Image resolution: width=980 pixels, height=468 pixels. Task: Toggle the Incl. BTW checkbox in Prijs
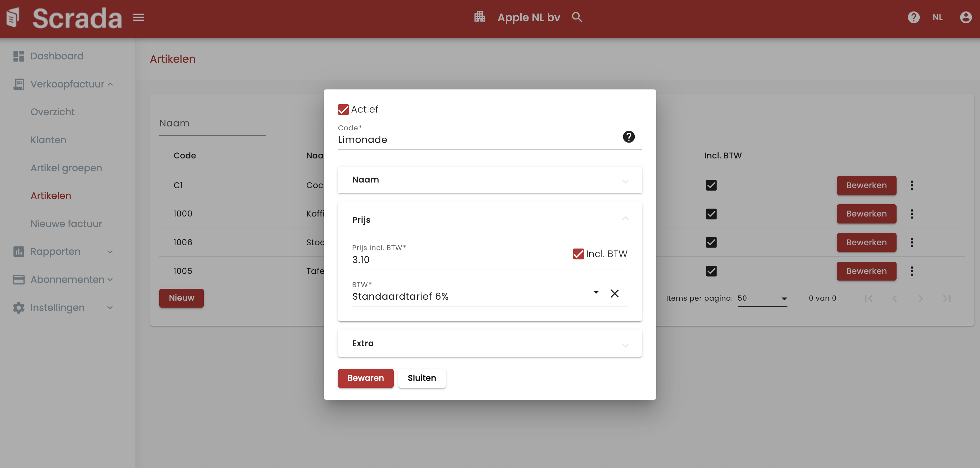578,254
